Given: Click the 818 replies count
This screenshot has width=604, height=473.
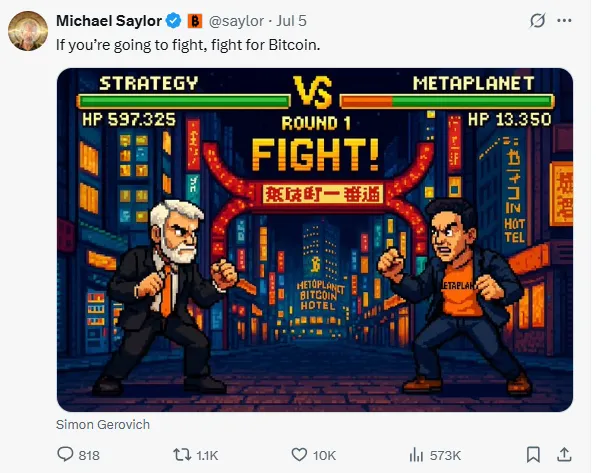Looking at the screenshot, I should tap(89, 455).
